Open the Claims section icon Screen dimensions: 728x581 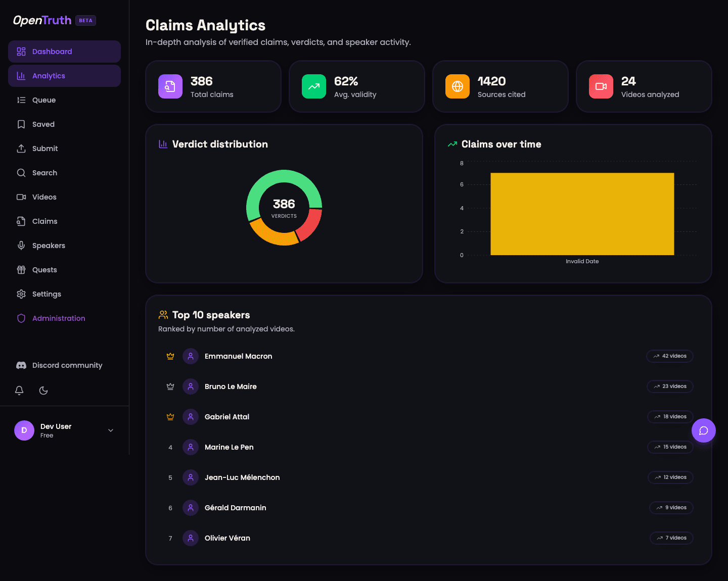[21, 221]
